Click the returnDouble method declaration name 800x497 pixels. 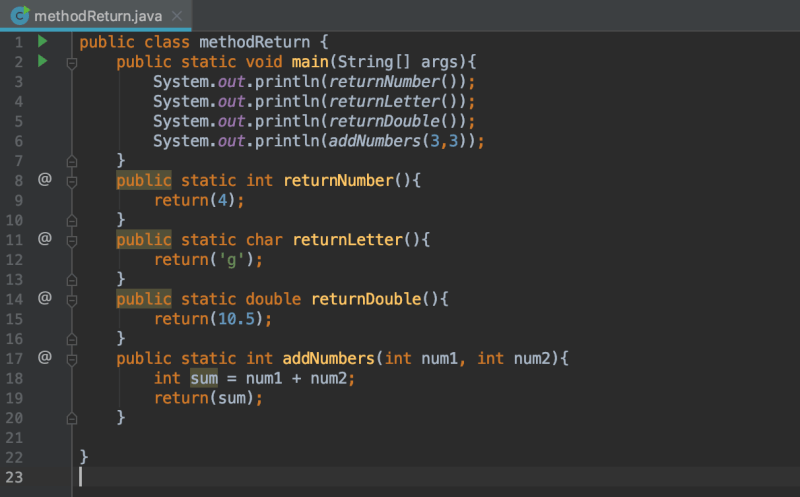click(x=366, y=299)
